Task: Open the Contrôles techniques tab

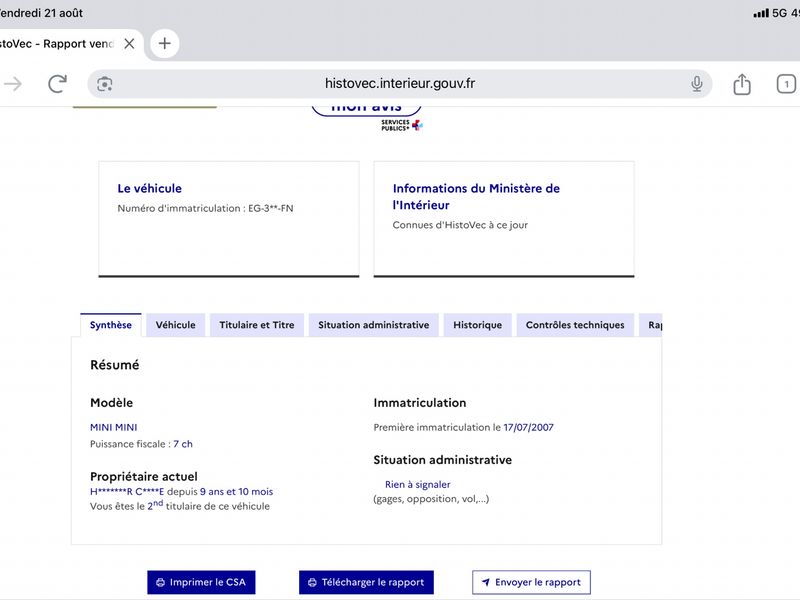Action: [575, 325]
